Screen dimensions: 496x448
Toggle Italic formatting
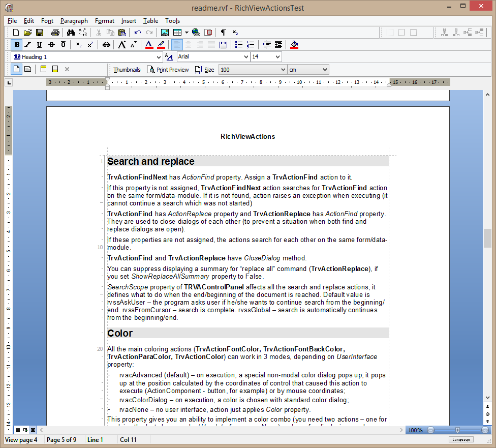pyautogui.click(x=28, y=45)
